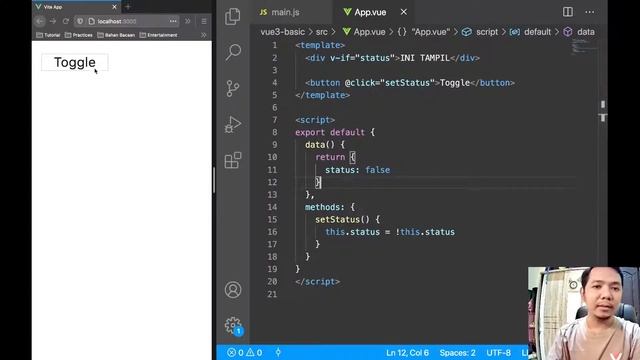Image resolution: width=640 pixels, height=360 pixels.
Task: Show more bookmarks overflow chevron
Action: 204,35
